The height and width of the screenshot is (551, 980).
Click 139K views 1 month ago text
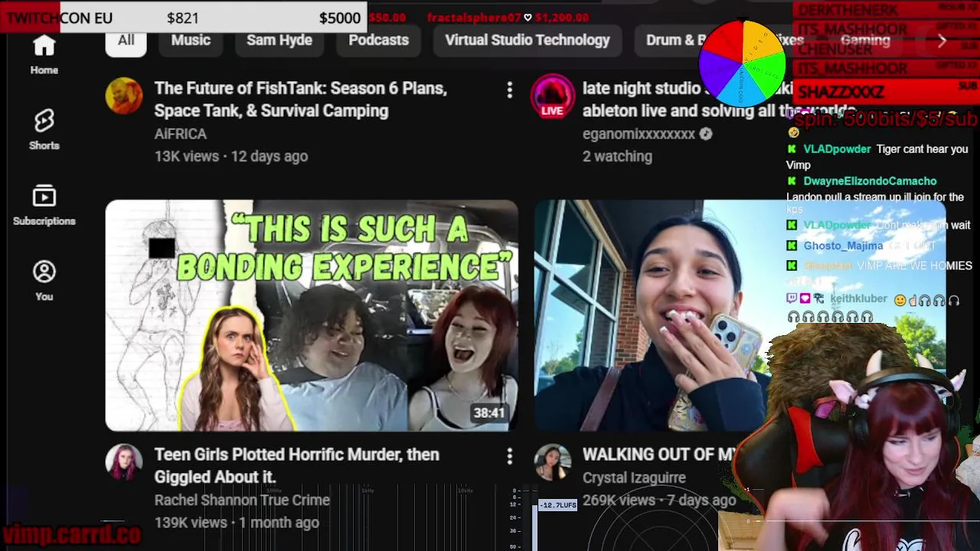click(237, 523)
